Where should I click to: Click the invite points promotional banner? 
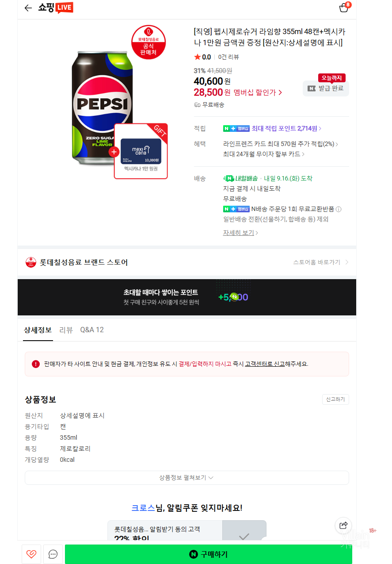186,297
